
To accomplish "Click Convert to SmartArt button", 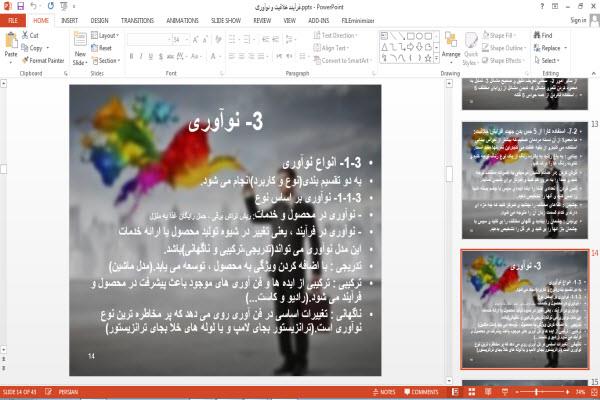I will click(342, 60).
